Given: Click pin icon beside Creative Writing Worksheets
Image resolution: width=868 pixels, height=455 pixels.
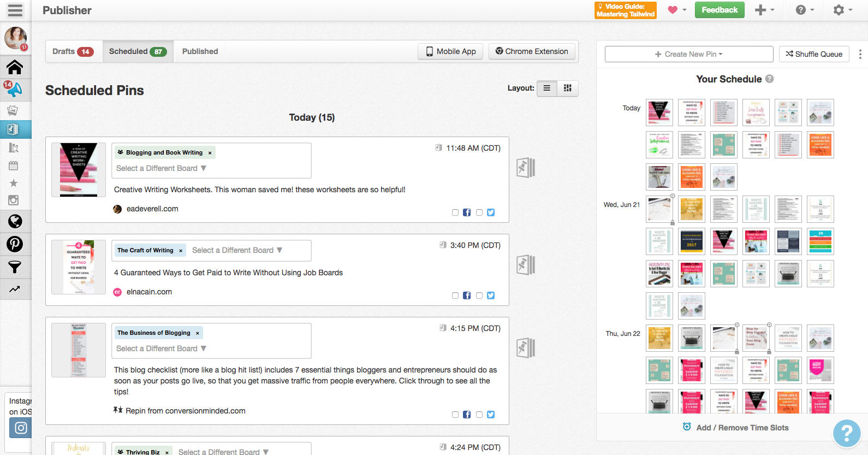Looking at the screenshot, I should point(526,168).
